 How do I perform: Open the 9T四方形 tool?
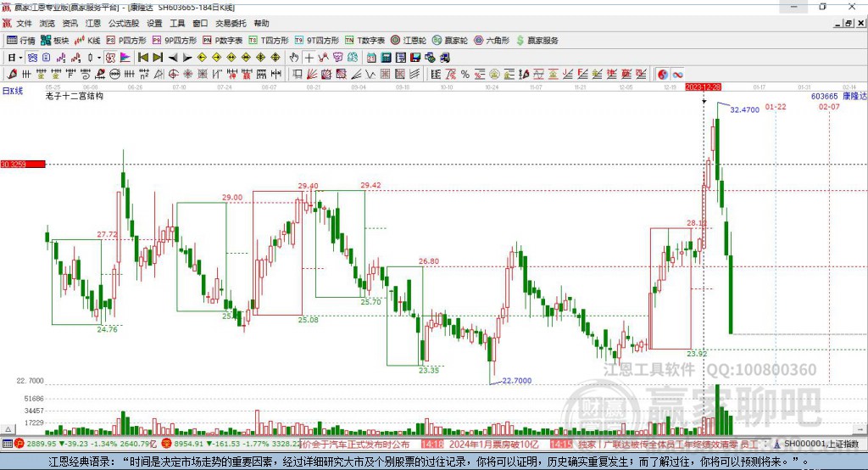pos(317,41)
